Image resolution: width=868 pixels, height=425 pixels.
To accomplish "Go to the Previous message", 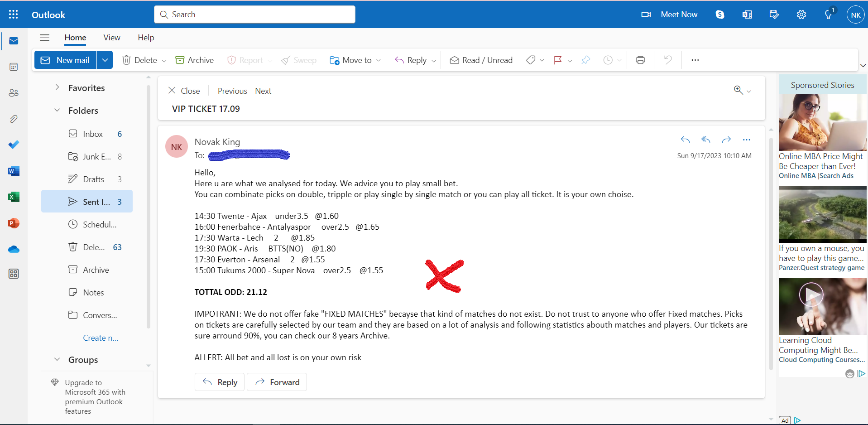I will (232, 91).
